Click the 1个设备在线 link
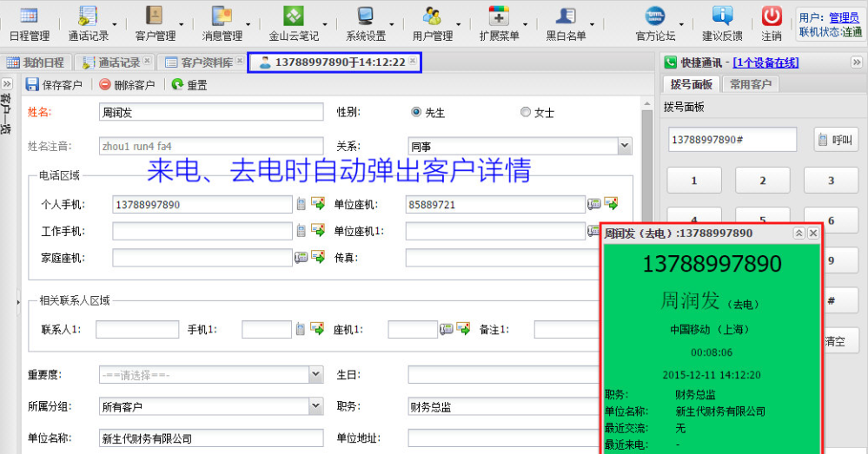This screenshot has height=454, width=868. tap(765, 63)
